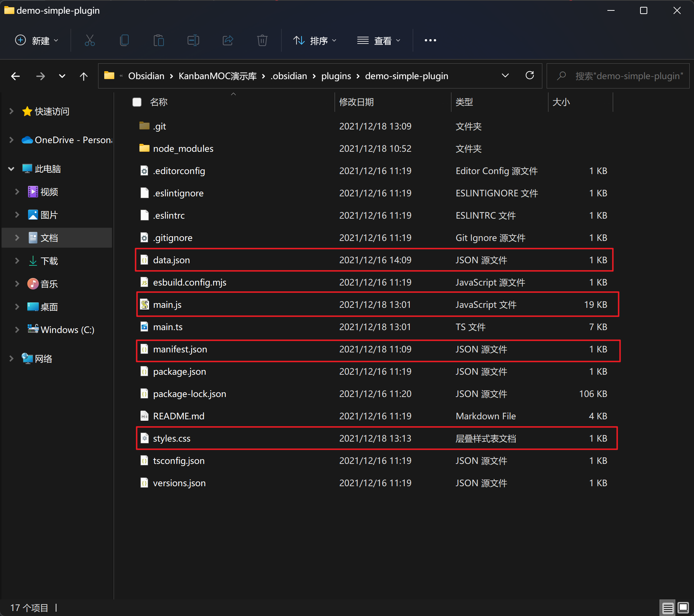Click the Paste clipboard icon
Image resolution: width=694 pixels, height=616 pixels.
pos(158,40)
